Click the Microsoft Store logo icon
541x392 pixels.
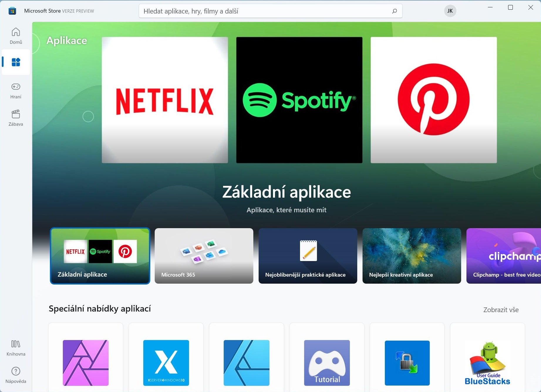pyautogui.click(x=12, y=11)
